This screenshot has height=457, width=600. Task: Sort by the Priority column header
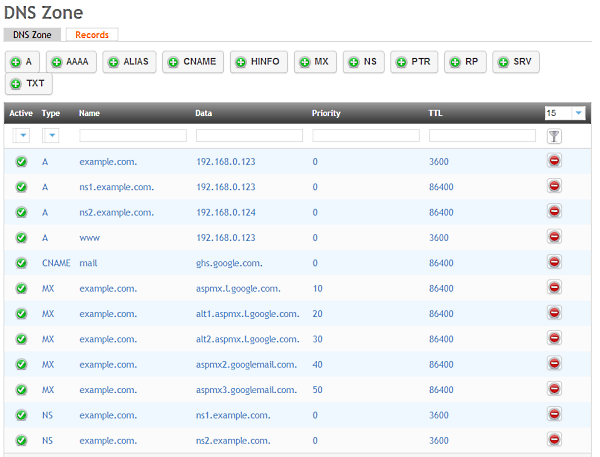click(x=326, y=113)
